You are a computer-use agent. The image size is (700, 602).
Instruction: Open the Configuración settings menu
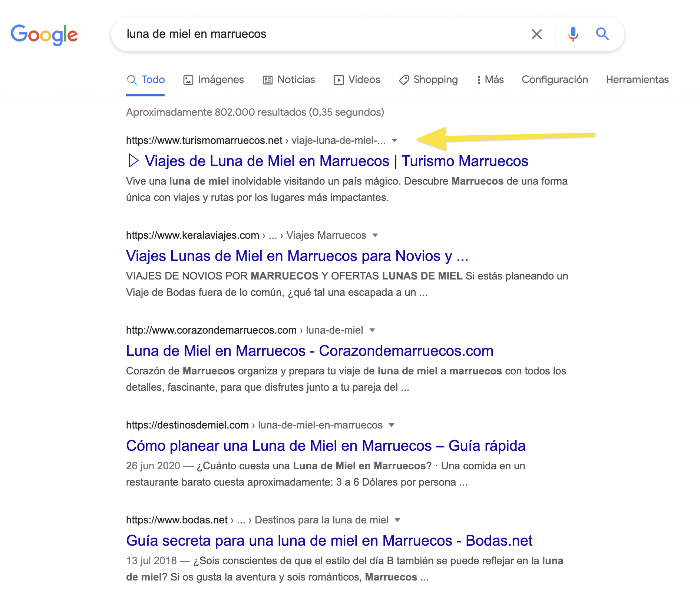click(x=555, y=80)
